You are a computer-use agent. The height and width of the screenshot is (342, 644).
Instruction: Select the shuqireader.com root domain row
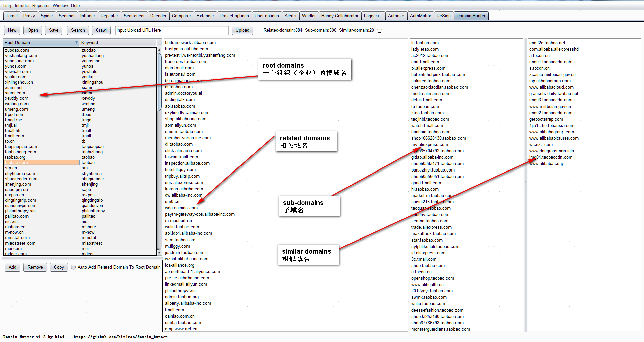click(x=42, y=179)
